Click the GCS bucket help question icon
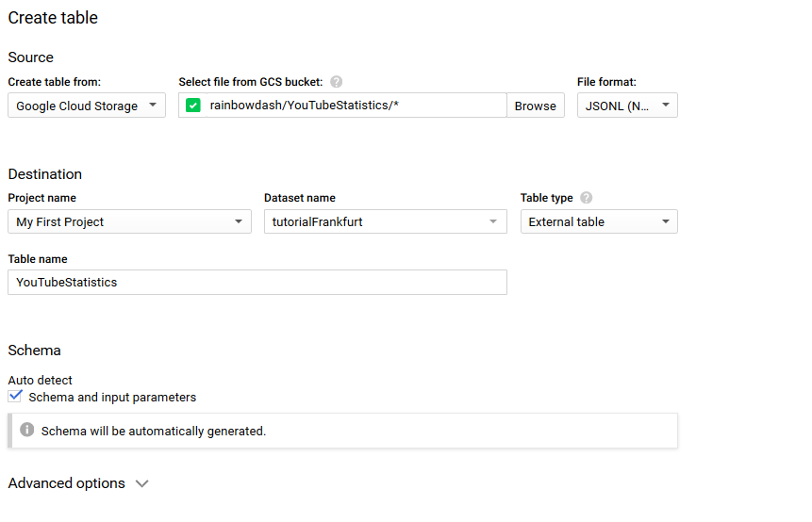This screenshot has height=522, width=812. click(x=336, y=82)
